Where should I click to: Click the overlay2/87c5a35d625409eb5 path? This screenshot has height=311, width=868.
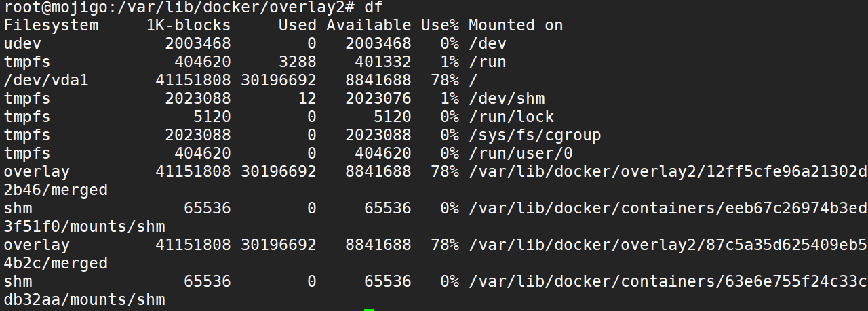pyautogui.click(x=668, y=245)
